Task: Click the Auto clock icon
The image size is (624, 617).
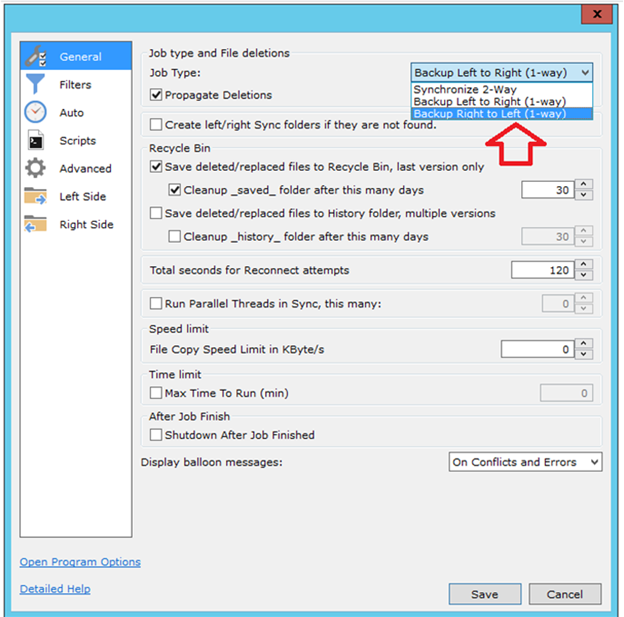Action: pos(35,112)
